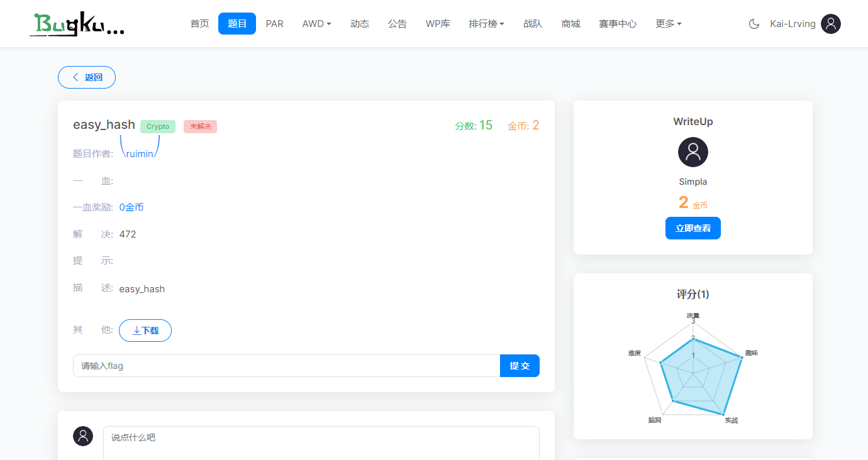Click Simpla's WriteUp avatar
The width and height of the screenshot is (868, 460).
[693, 151]
